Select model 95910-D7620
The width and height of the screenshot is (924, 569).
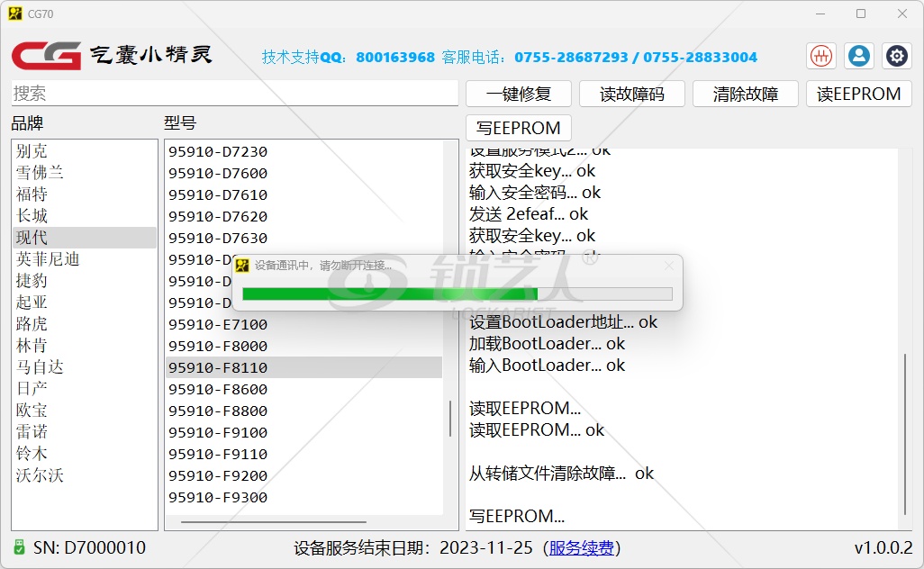click(304, 216)
